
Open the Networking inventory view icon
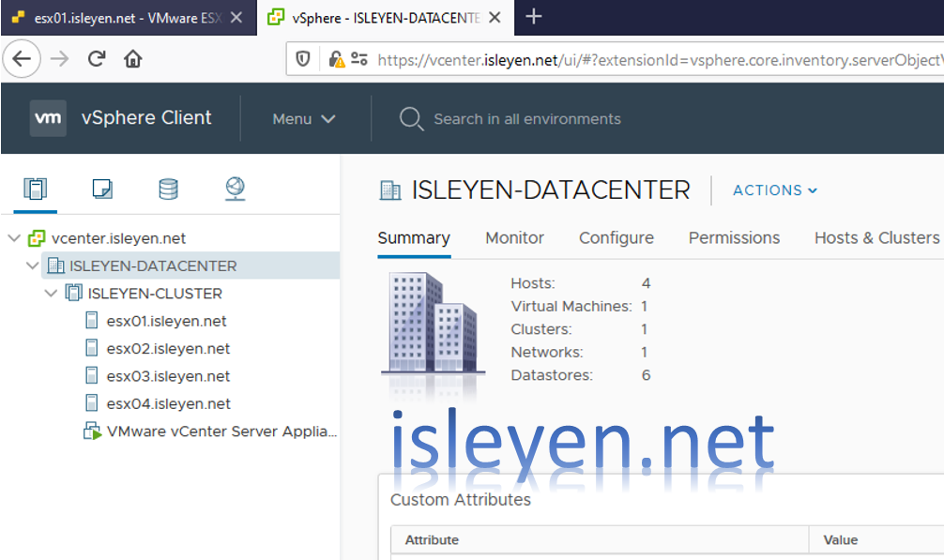(235, 189)
